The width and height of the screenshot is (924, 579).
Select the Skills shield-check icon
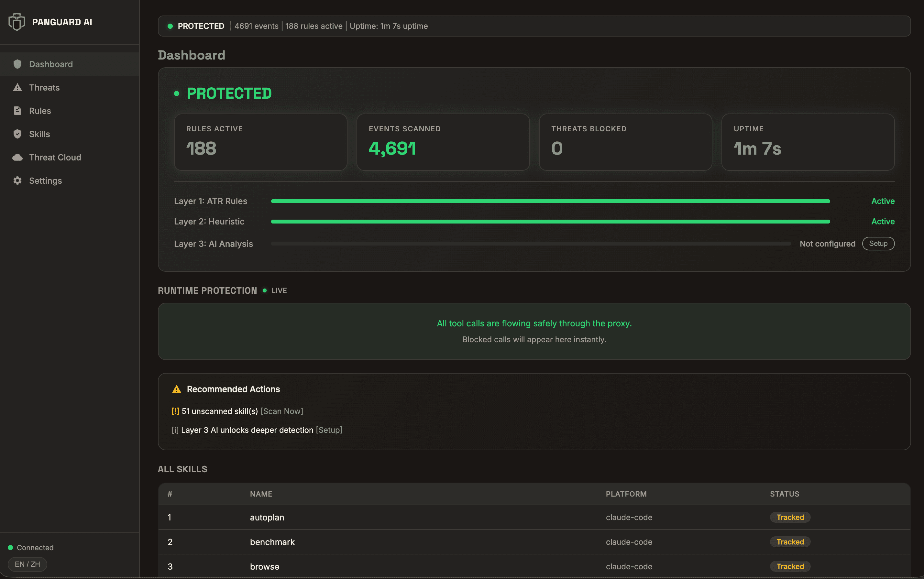pos(17,134)
